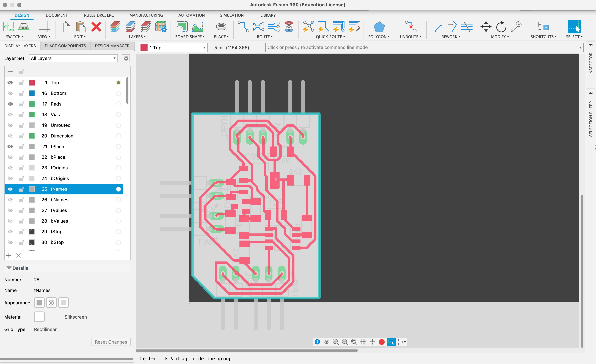Click the red X delete icon
This screenshot has height=364, width=596.
pos(96,27)
